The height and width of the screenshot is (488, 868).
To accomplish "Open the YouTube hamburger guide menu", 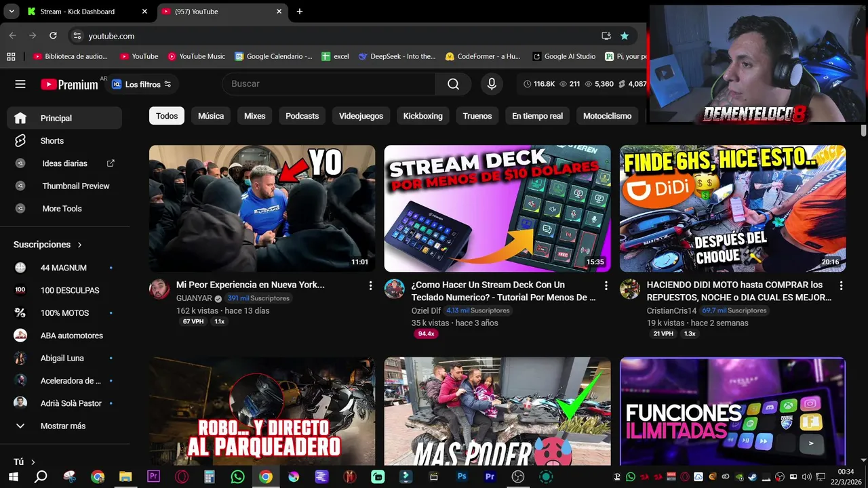I will click(x=20, y=84).
